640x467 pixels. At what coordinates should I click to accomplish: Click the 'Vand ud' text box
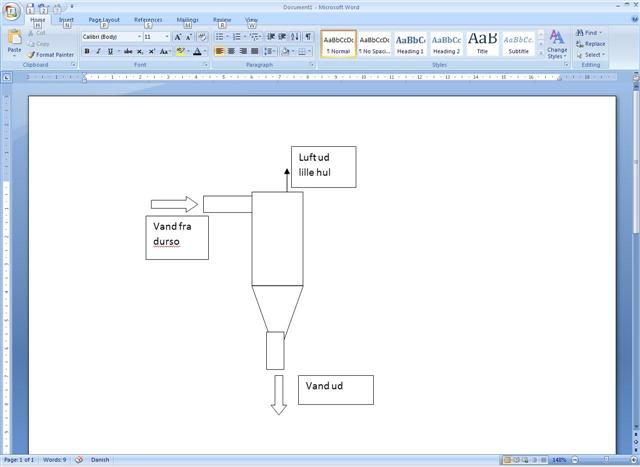pos(335,390)
